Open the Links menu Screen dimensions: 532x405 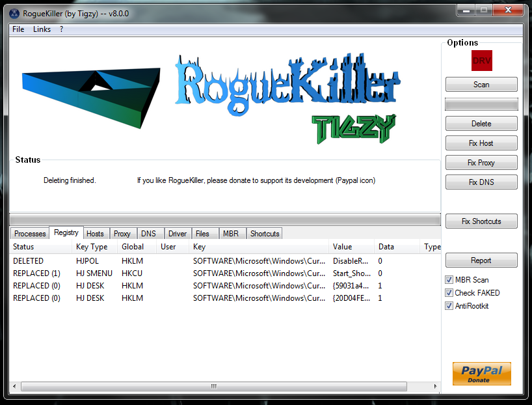click(x=42, y=29)
